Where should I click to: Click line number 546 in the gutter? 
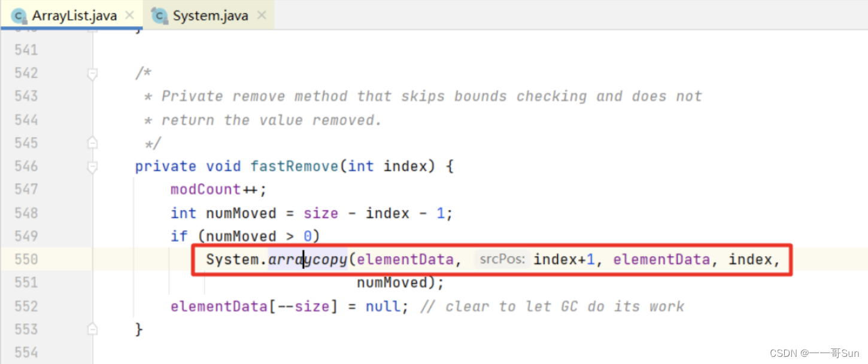(26, 166)
